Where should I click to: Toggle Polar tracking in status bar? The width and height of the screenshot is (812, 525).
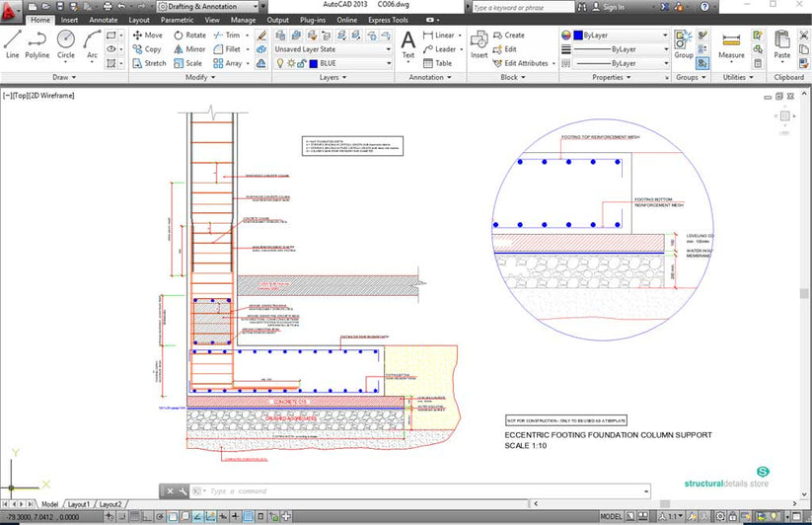160,516
